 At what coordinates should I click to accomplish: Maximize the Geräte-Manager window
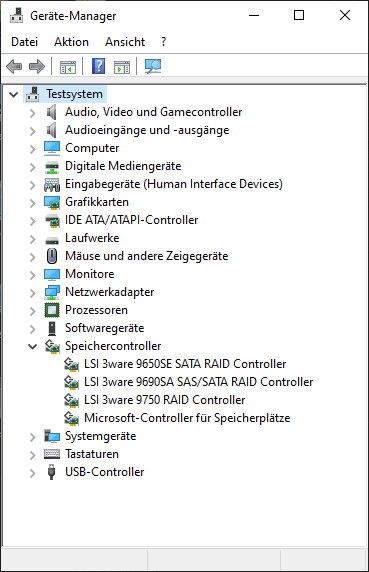coord(299,15)
